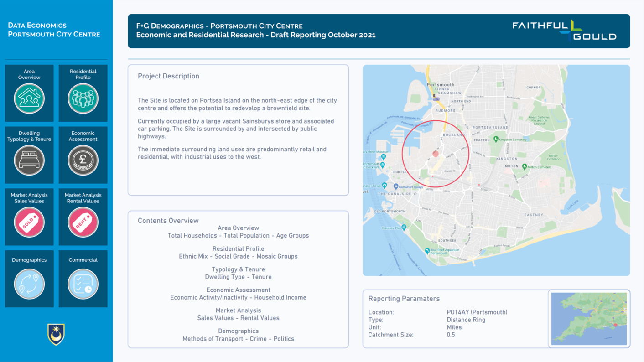Click the Milton Cemetery map marker
This screenshot has width=644, height=362.
click(525, 167)
